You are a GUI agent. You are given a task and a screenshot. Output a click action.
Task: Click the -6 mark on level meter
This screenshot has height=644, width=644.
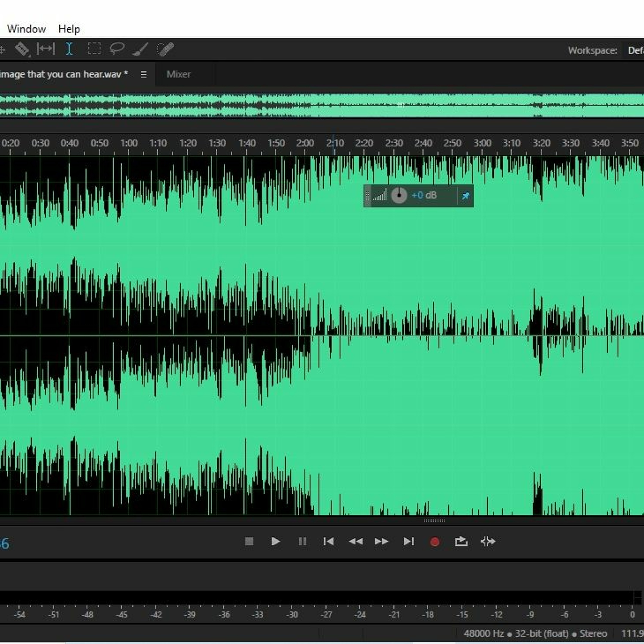(564, 614)
